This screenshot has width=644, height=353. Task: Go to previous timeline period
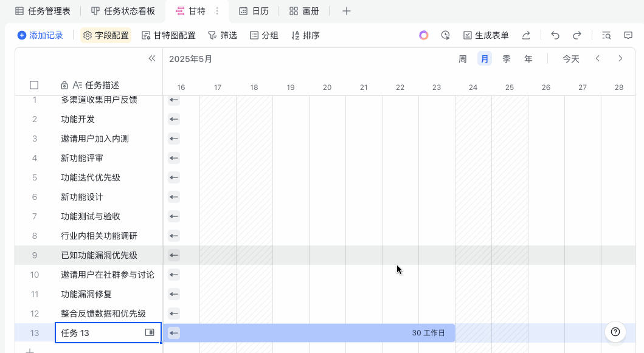click(x=598, y=59)
